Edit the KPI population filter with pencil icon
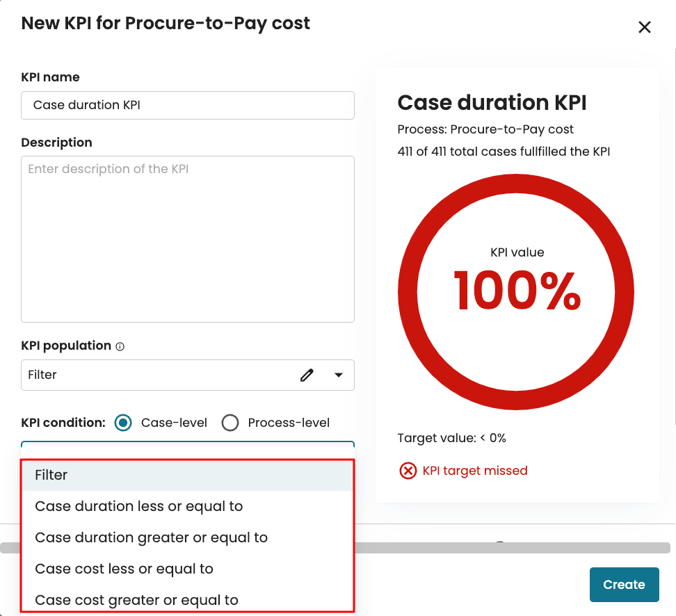The height and width of the screenshot is (616, 676). [307, 375]
